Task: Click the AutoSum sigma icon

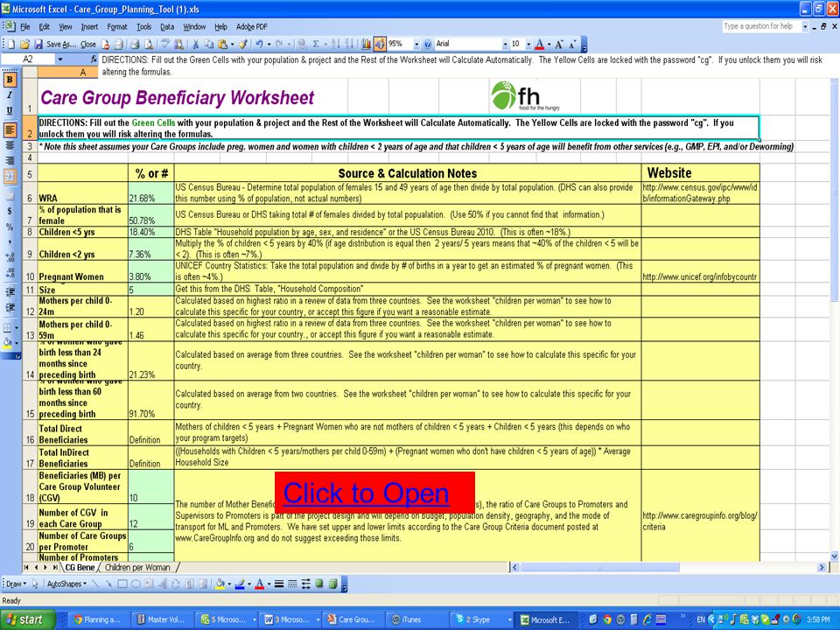Action: tap(316, 44)
